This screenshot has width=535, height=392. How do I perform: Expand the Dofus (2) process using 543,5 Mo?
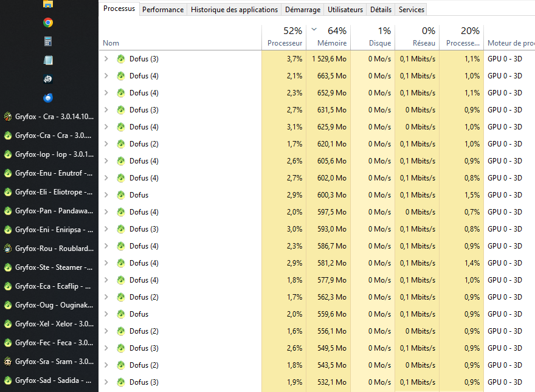click(106, 365)
